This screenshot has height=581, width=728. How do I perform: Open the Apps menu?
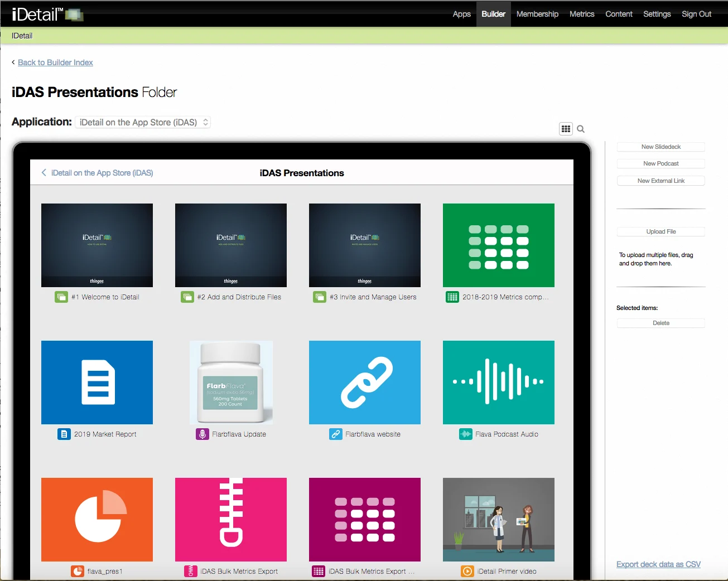(x=462, y=14)
